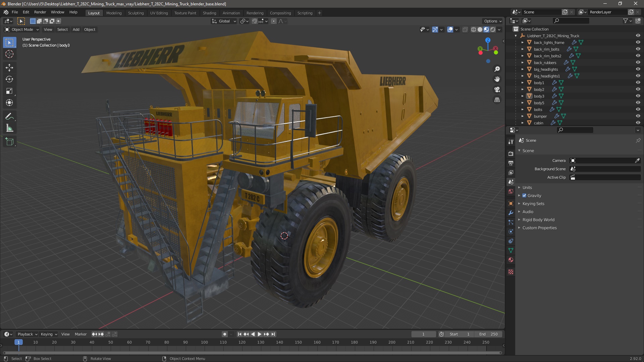Click the Pan view hand icon

click(497, 79)
